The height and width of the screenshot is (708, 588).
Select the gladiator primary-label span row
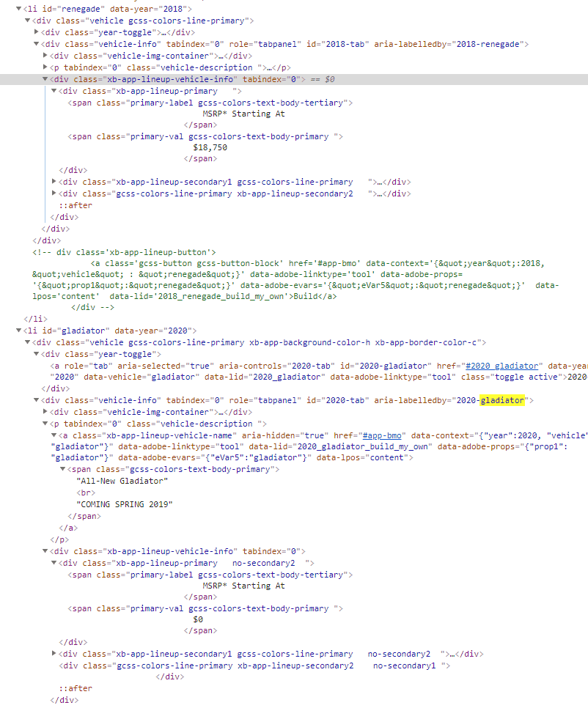click(x=210, y=575)
